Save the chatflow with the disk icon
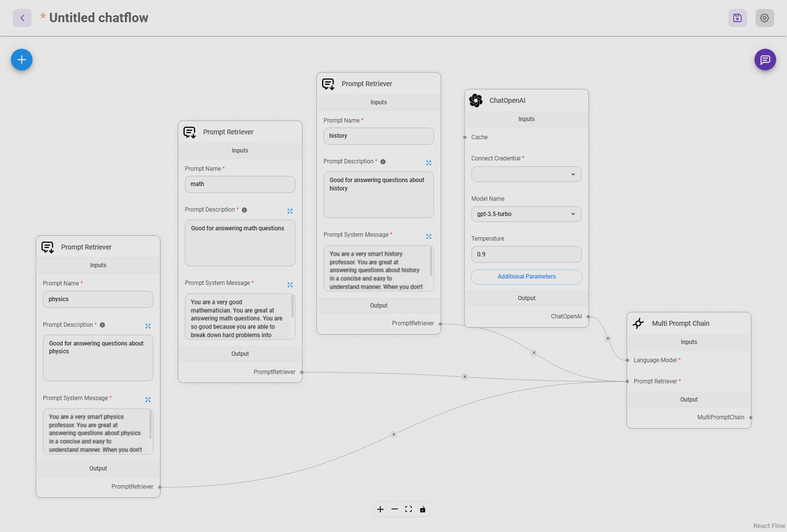Viewport: 787px width, 532px height. [x=737, y=18]
